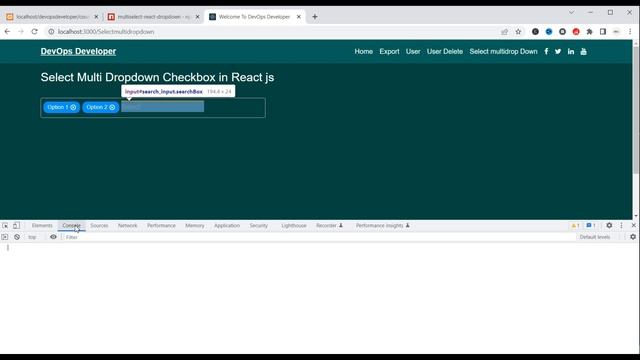This screenshot has height=360, width=640.
Task: Switch to the Memory DevTools tab
Action: (x=195, y=225)
